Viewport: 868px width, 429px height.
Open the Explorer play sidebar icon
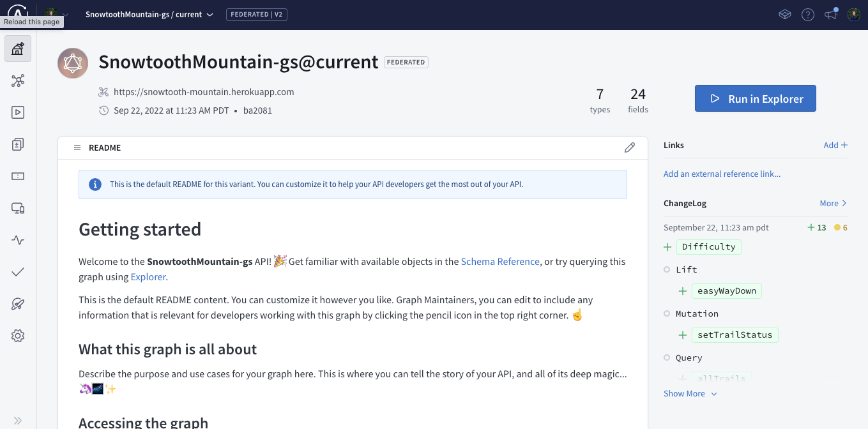(x=18, y=112)
